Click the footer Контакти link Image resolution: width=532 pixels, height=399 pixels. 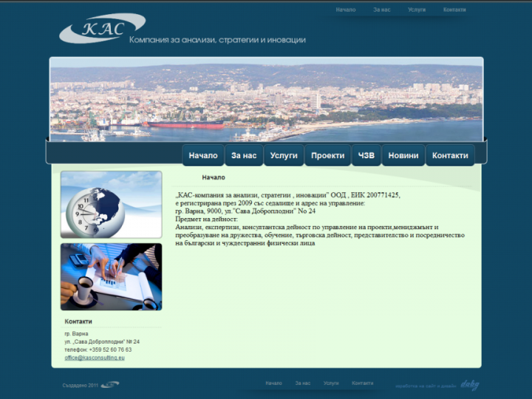tap(363, 383)
